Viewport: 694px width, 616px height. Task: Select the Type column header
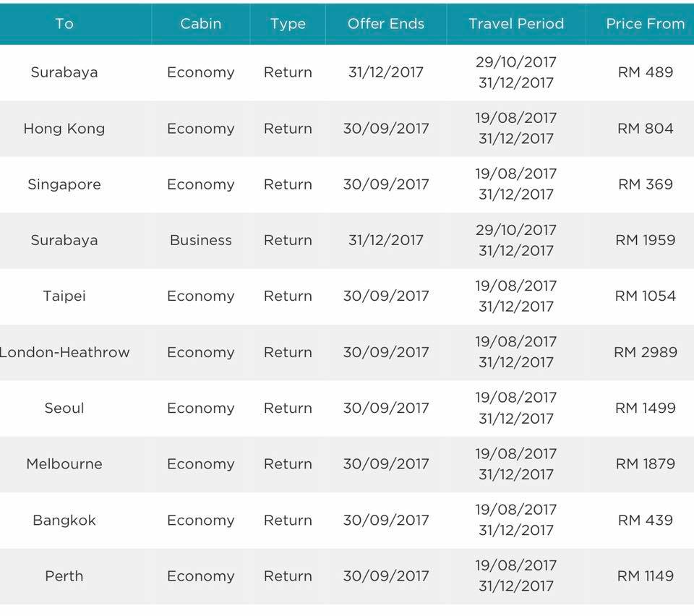[288, 24]
